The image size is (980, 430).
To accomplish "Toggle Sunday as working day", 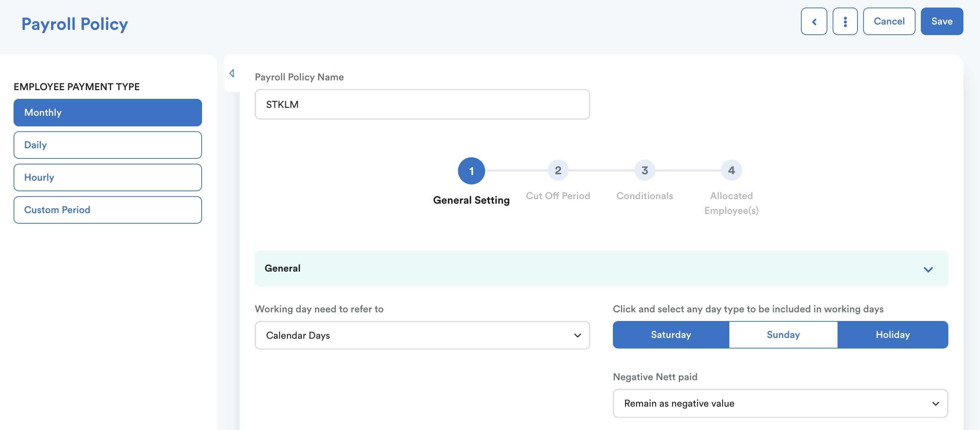I will 783,335.
